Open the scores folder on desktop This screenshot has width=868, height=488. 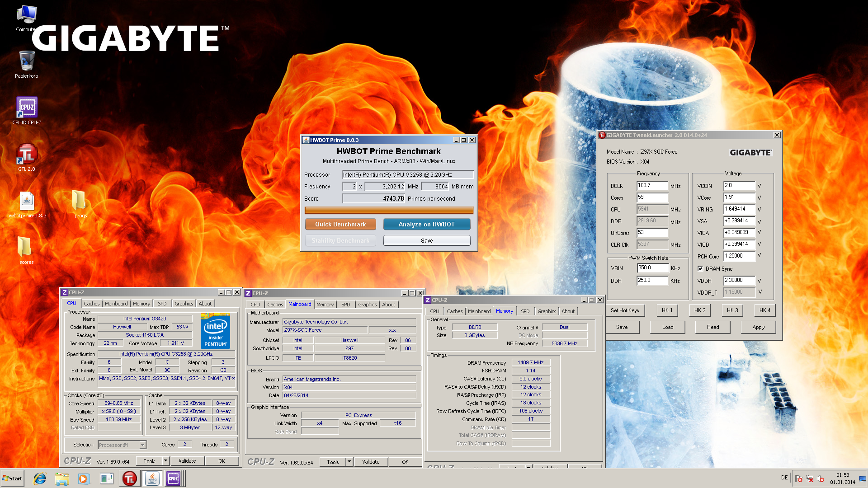27,251
